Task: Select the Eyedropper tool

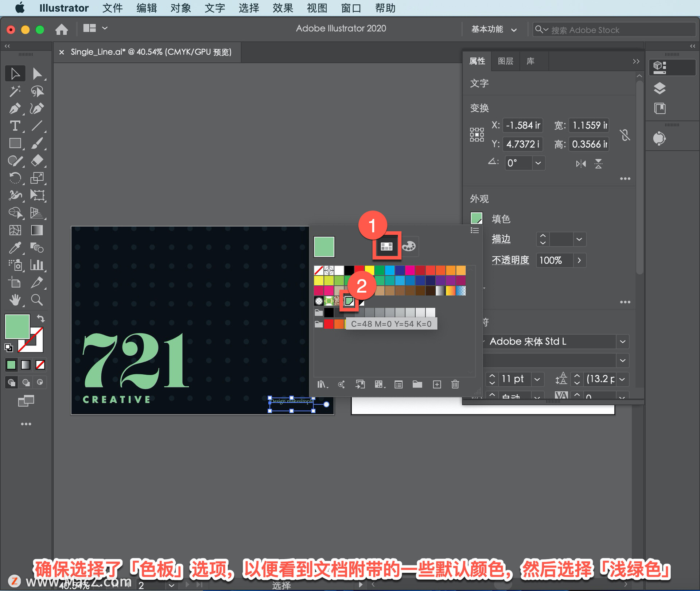Action: [x=15, y=248]
